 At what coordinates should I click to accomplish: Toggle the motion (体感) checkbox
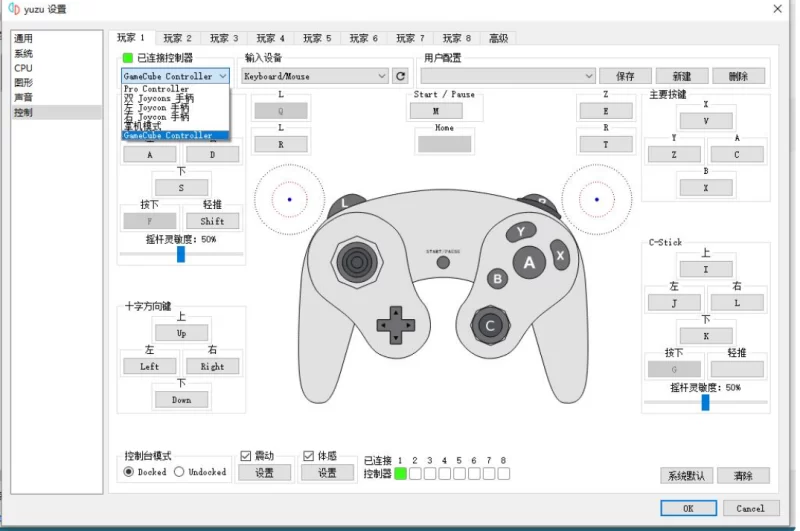pos(308,456)
